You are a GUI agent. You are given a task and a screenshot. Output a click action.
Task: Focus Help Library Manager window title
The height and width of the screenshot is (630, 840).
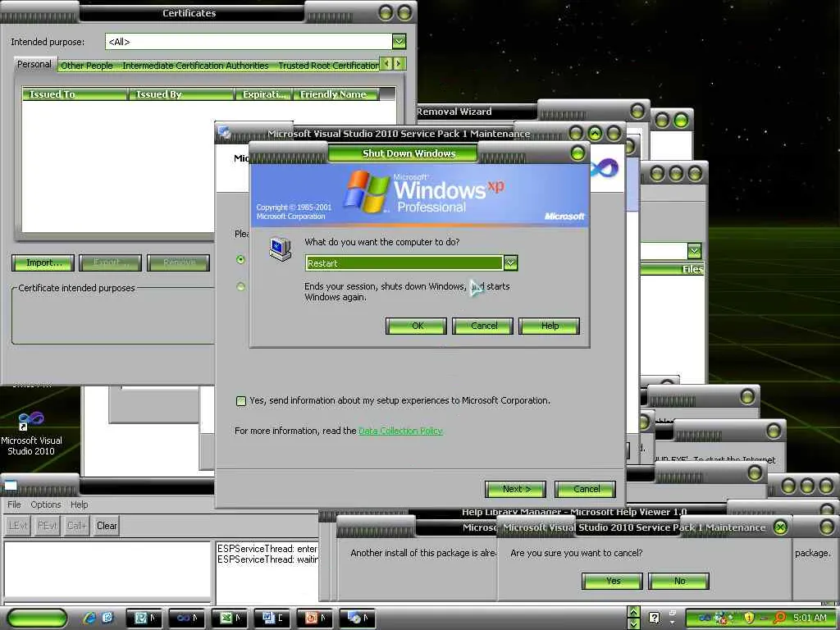(x=574, y=512)
